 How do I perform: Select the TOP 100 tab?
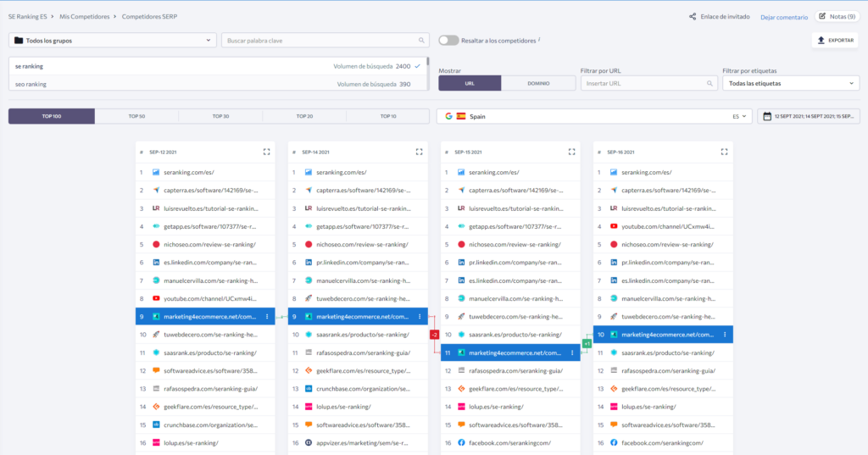click(52, 116)
